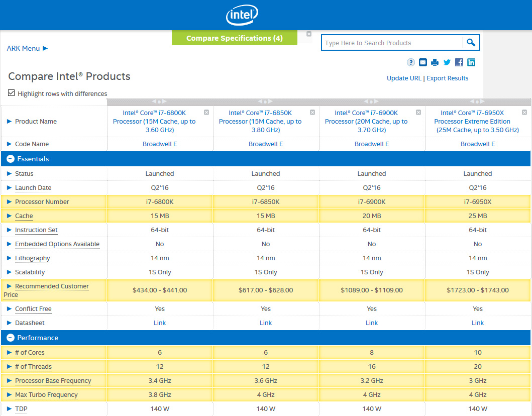This screenshot has width=532, height=416.
Task: Uncheck Highlight rows with differences checkbox
Action: coord(12,93)
